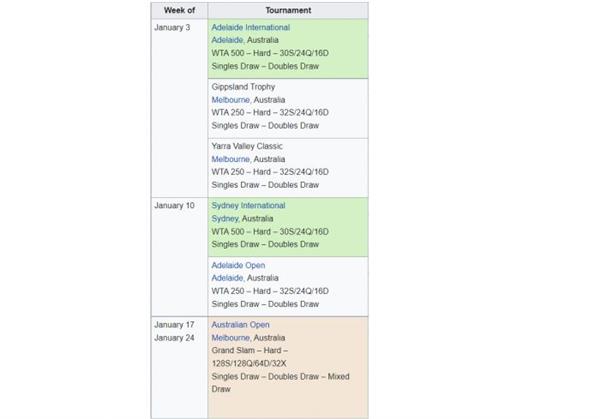Open the Adelaide International link
This screenshot has height=419, width=600.
(x=251, y=28)
